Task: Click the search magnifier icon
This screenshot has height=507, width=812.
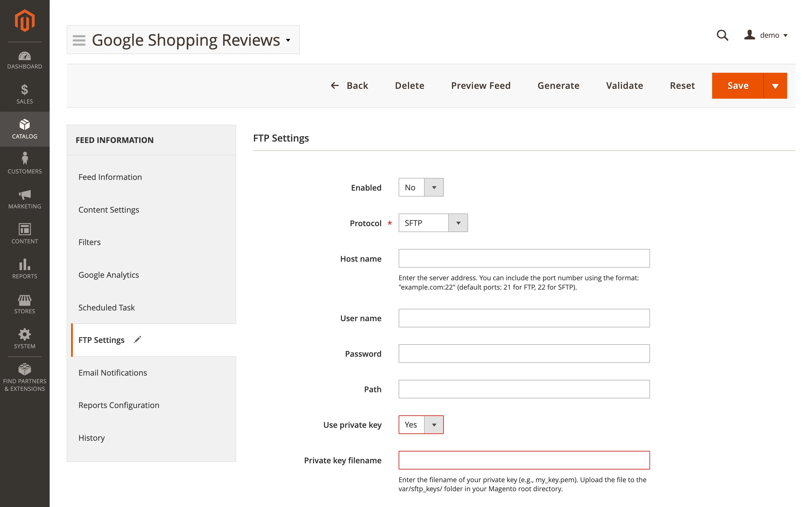Action: pos(722,35)
